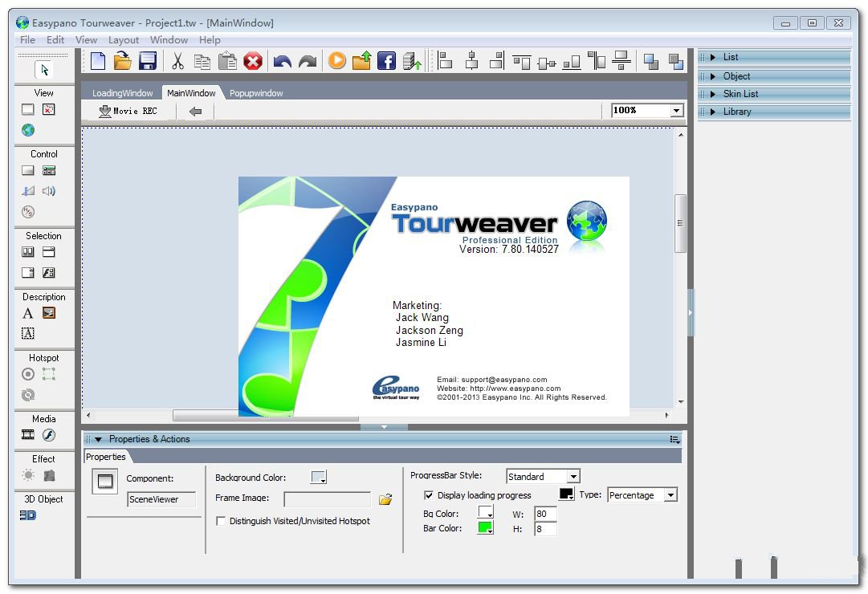Select the polygon hotspot tool with green dots
The width and height of the screenshot is (868, 594).
[49, 374]
